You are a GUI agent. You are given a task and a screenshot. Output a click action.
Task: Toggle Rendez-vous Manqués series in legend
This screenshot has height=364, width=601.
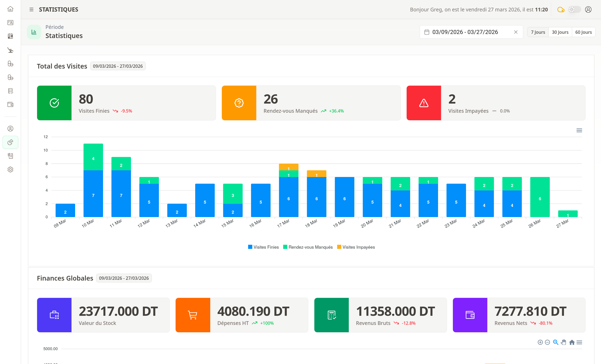pos(310,247)
